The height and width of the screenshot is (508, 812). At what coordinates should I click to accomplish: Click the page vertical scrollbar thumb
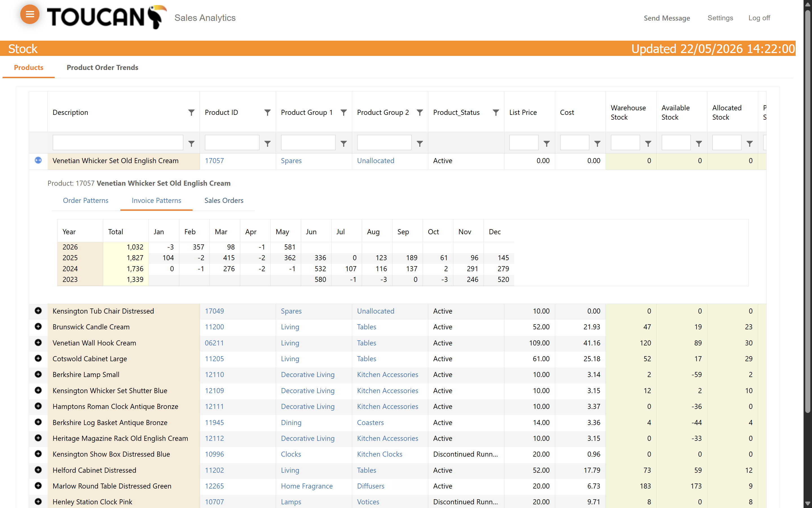click(x=808, y=212)
